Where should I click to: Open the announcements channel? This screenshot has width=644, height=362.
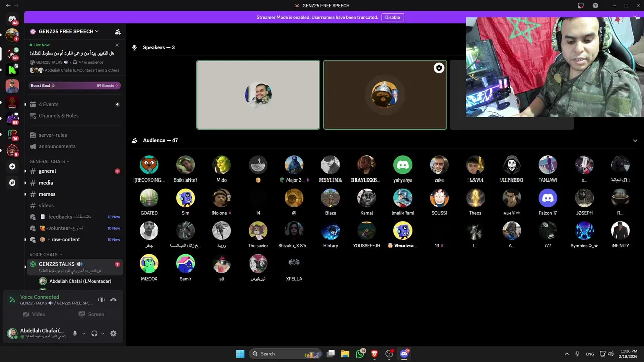click(74, 146)
